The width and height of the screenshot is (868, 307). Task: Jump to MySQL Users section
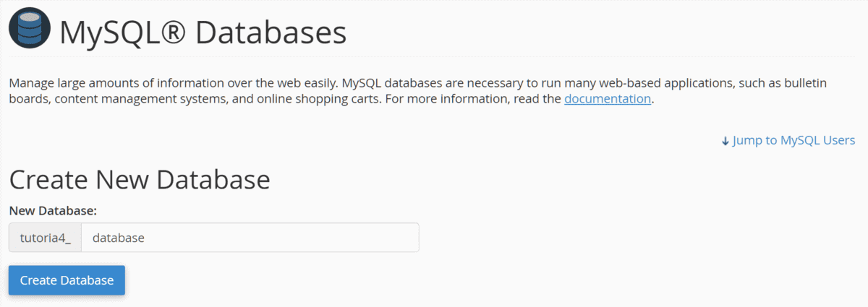pyautogui.click(x=793, y=140)
